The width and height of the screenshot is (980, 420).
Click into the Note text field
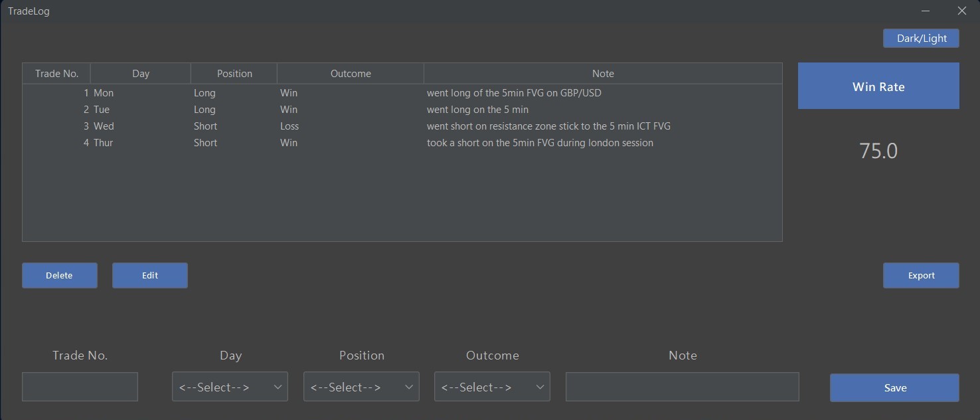pyautogui.click(x=682, y=387)
